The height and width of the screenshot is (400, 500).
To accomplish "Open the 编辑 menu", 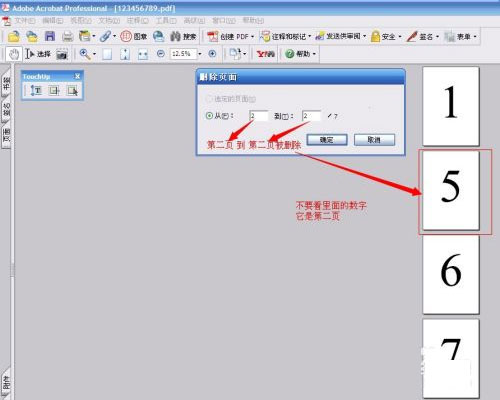I will pyautogui.click(x=52, y=21).
